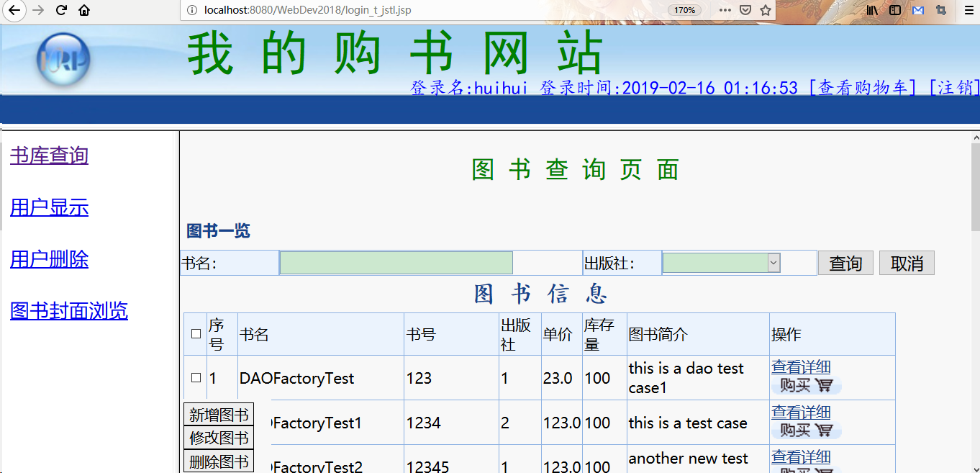
Task: Bookmark this page with the star icon
Action: pyautogui.click(x=766, y=10)
